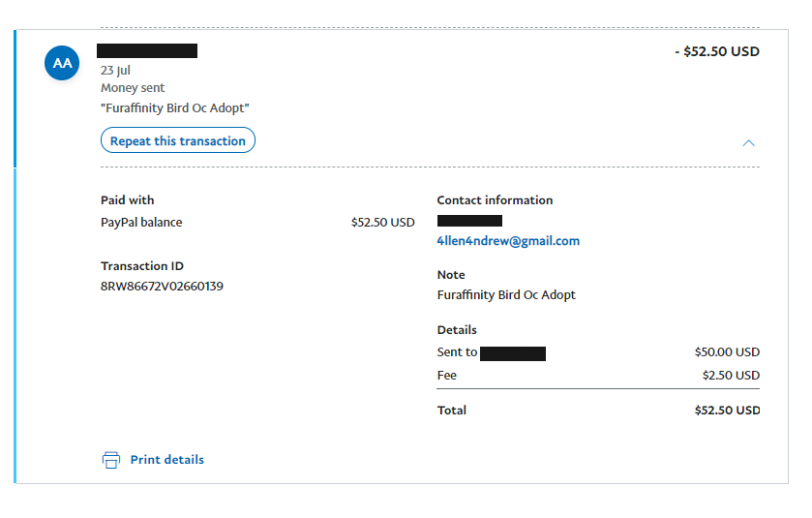This screenshot has width=812, height=518.
Task: Click the AA avatar circle
Action: pos(62,63)
